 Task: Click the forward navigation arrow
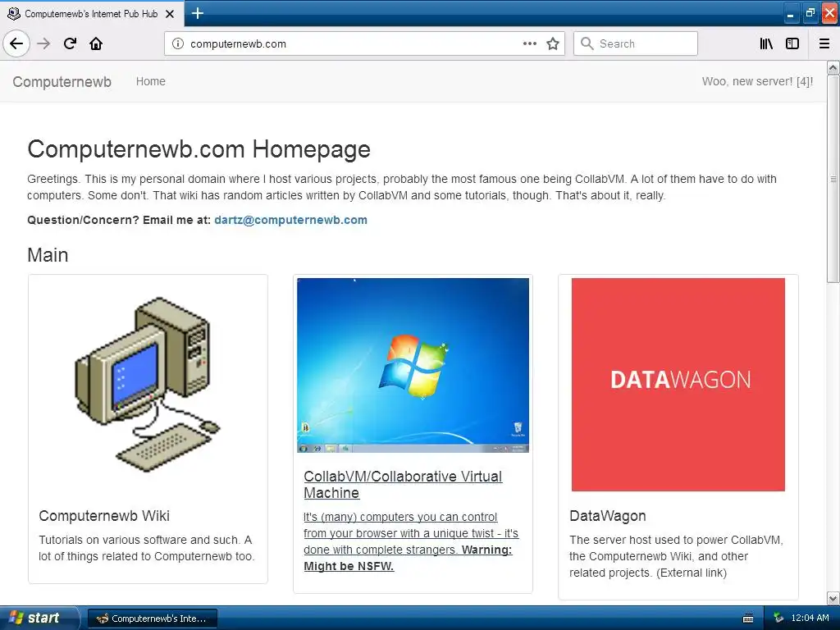click(x=43, y=43)
